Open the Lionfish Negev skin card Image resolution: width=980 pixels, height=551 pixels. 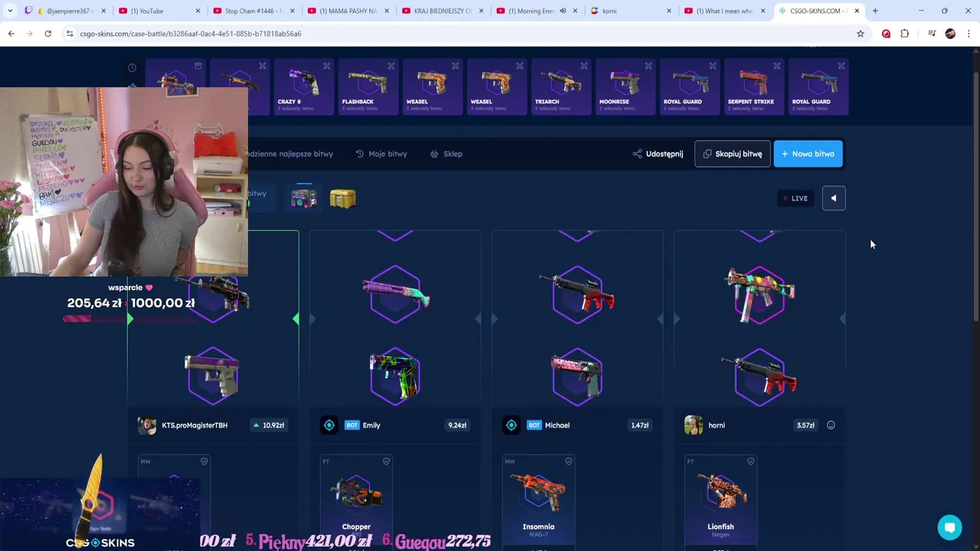(x=720, y=503)
